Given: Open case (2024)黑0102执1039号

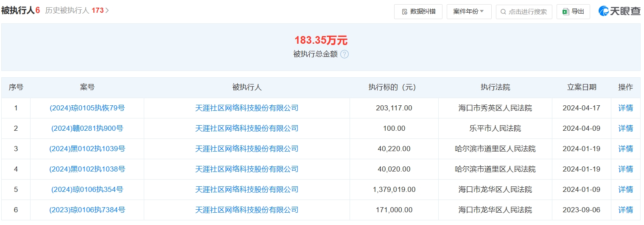Looking at the screenshot, I should point(87,149).
